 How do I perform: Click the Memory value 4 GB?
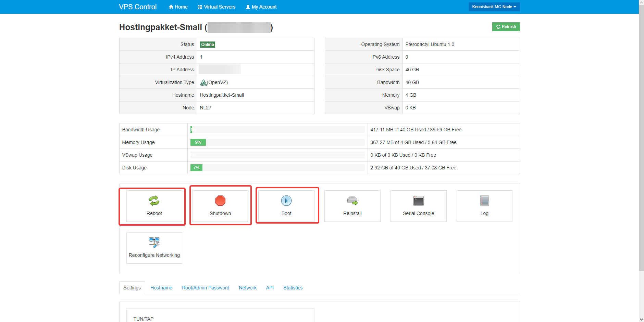[x=411, y=95]
